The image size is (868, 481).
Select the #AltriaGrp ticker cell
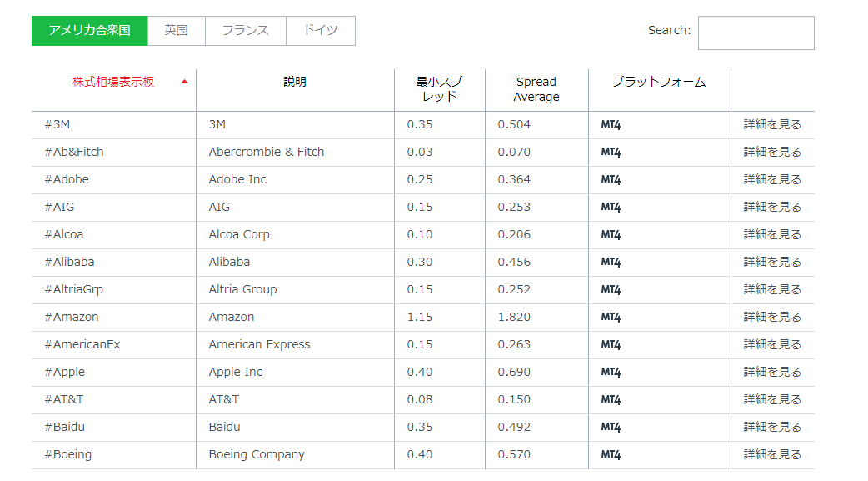coord(113,290)
